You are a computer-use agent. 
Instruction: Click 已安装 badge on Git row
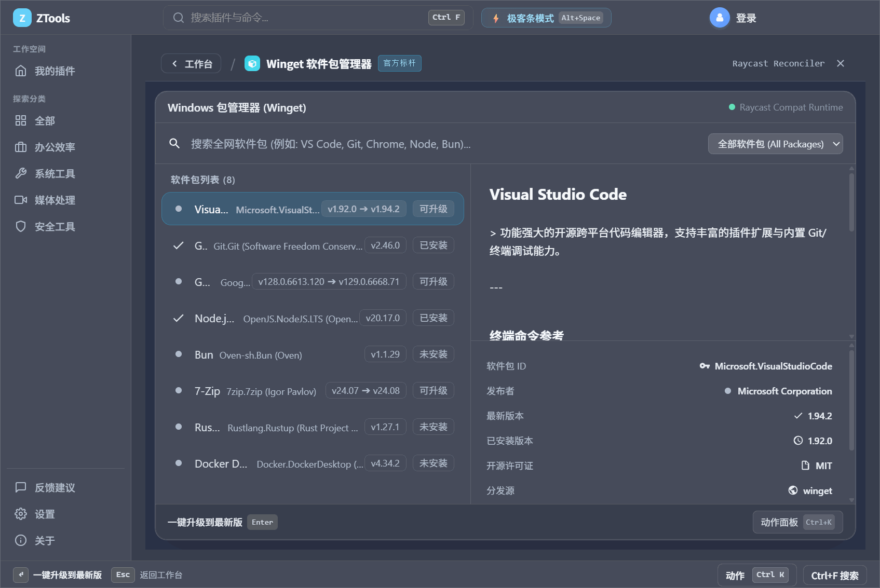pyautogui.click(x=434, y=245)
